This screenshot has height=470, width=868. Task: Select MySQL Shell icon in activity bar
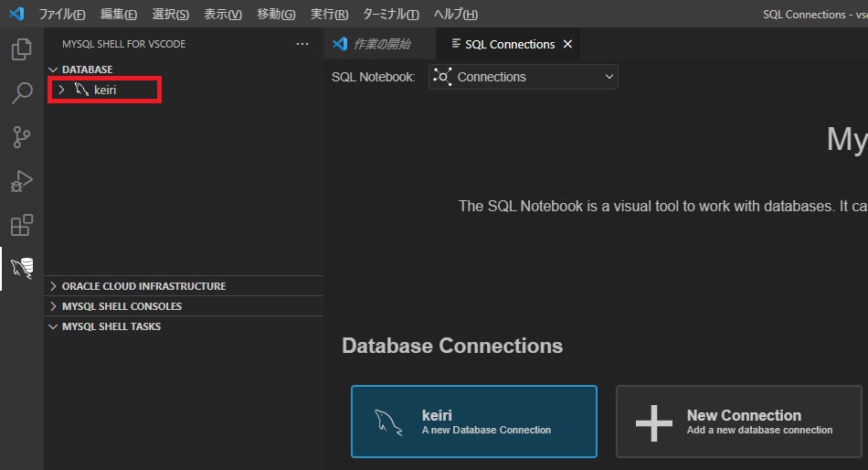point(21,268)
